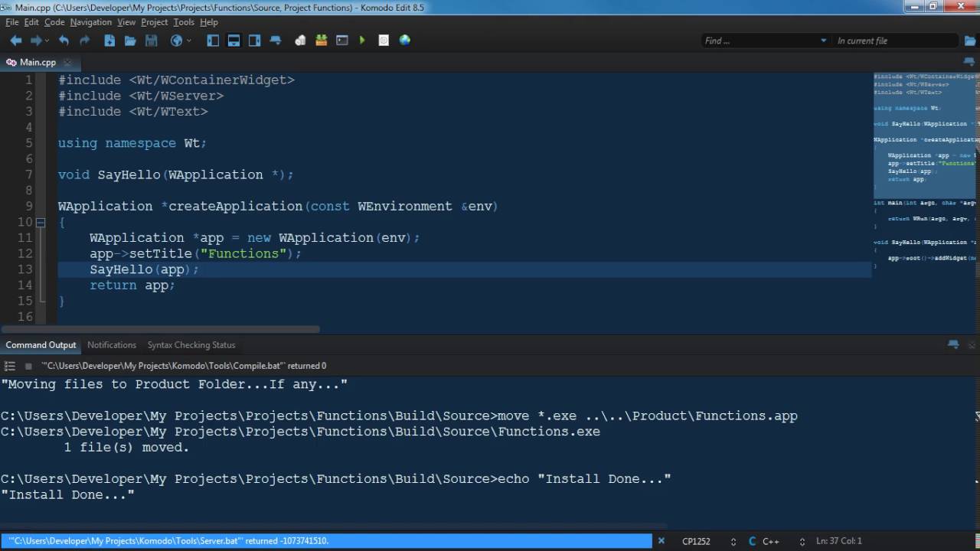Screen dimensions: 980x551
Task: Open the File menu
Action: [12, 22]
